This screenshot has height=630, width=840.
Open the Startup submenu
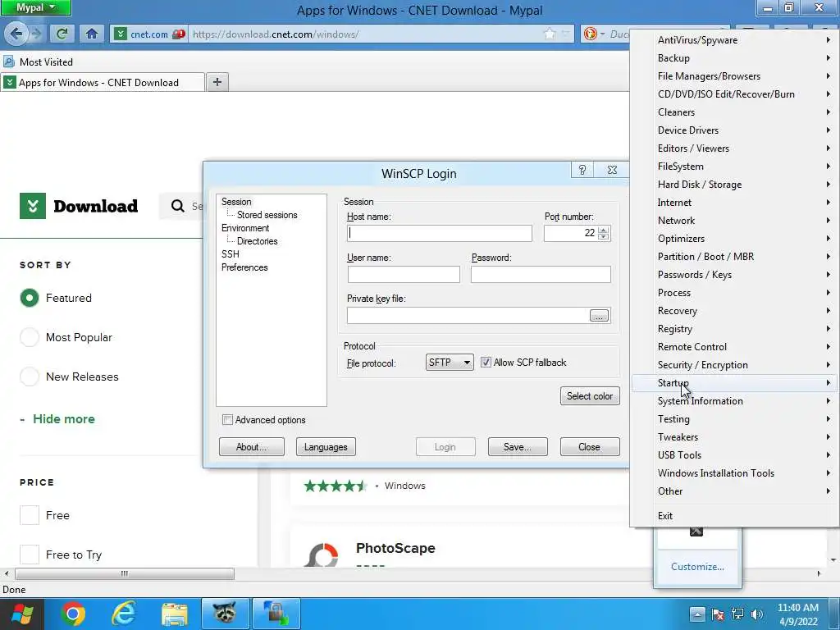click(x=734, y=382)
